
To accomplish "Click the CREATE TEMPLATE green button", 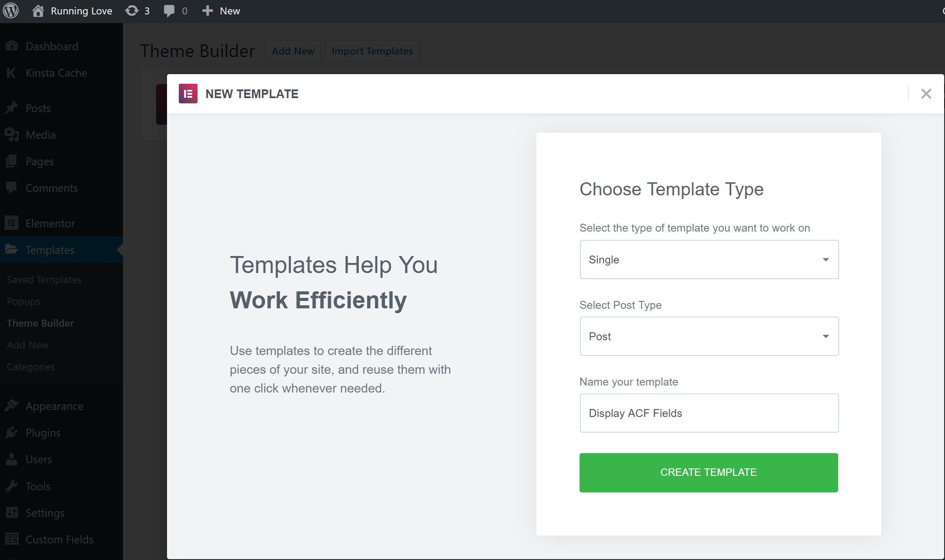I will coord(708,473).
